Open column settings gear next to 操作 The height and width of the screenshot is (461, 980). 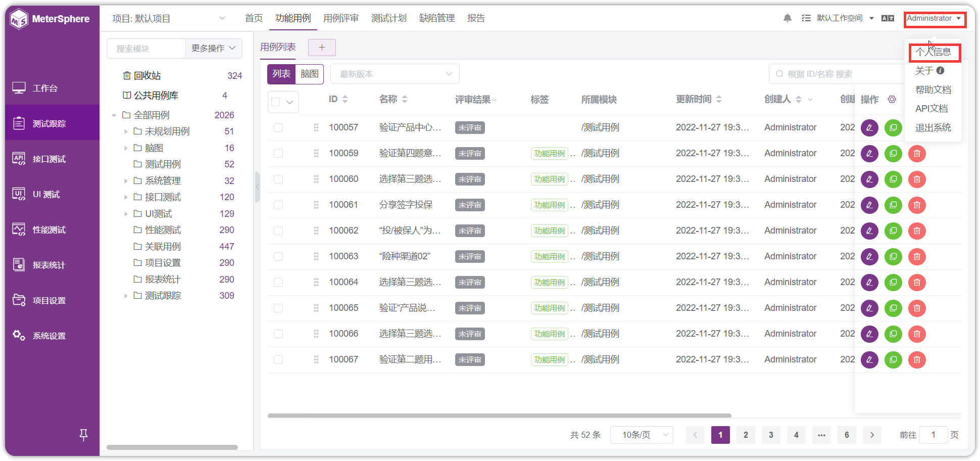(892, 100)
